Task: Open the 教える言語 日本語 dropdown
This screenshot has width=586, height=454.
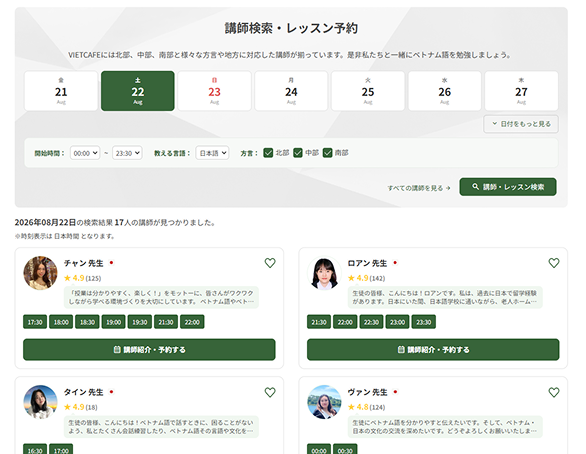Action: pos(212,153)
